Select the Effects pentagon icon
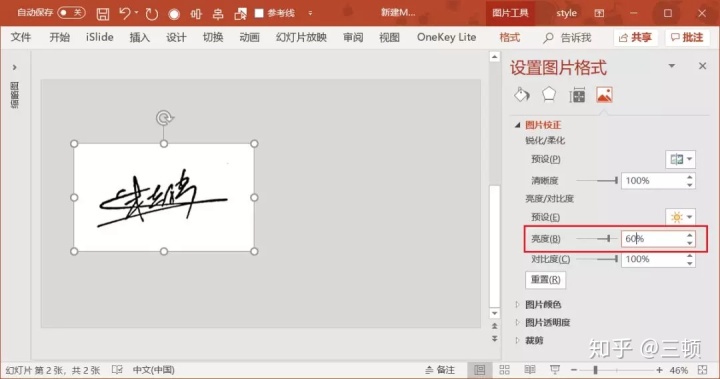The height and width of the screenshot is (379, 720). 549,95
